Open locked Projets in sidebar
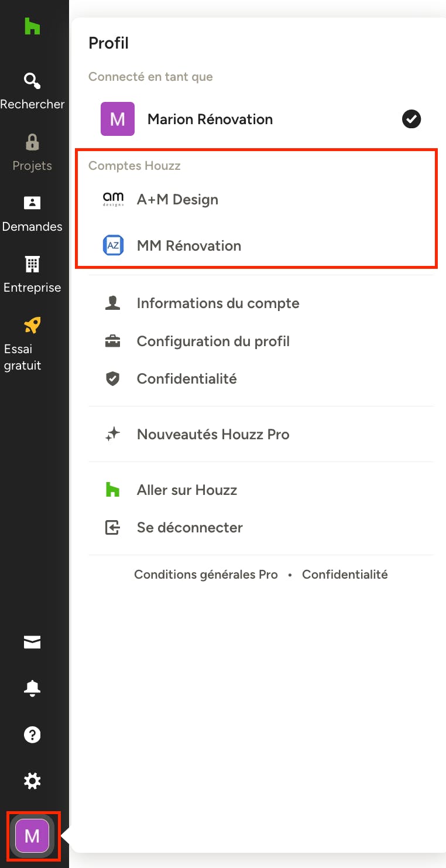The height and width of the screenshot is (868, 446). click(x=32, y=142)
